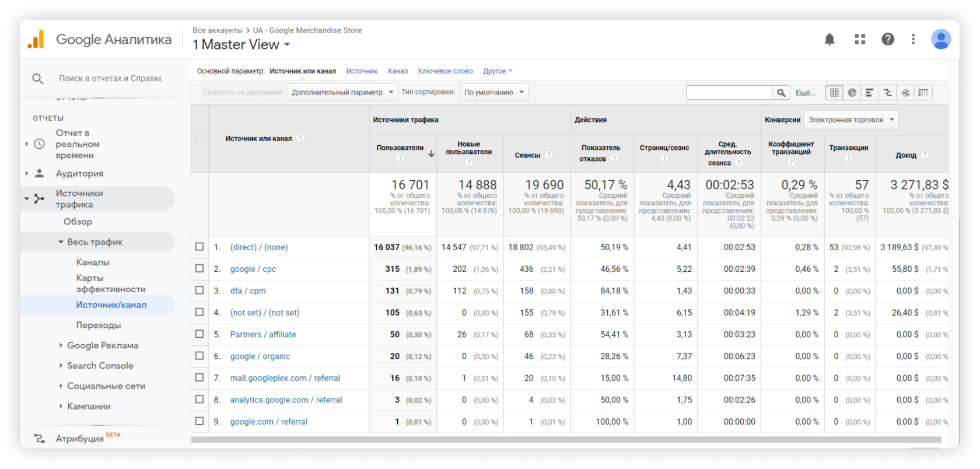Click the Google Analytics logo icon
This screenshot has height=469, width=980.
pyautogui.click(x=36, y=39)
